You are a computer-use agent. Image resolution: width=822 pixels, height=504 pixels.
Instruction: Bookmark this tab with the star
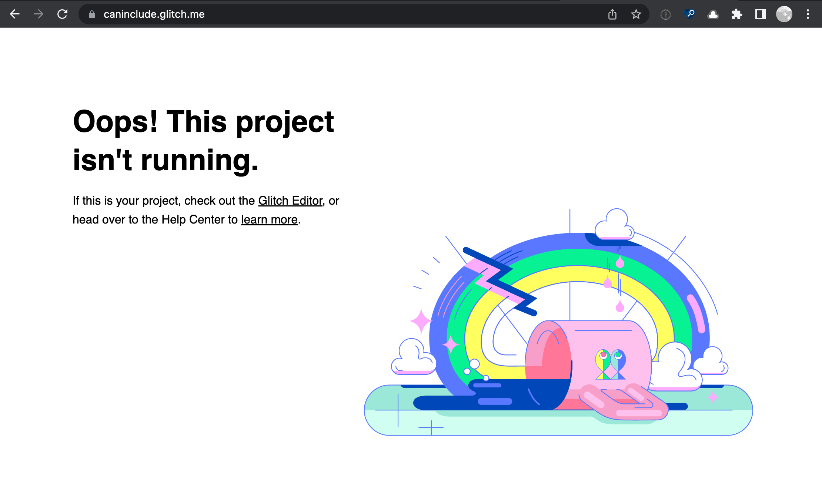click(636, 14)
